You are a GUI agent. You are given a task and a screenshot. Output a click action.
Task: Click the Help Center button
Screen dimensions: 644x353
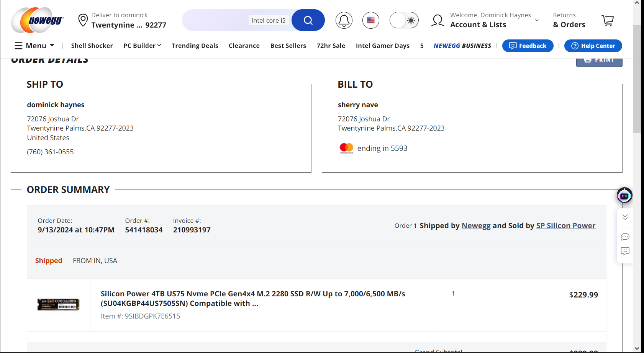(x=593, y=46)
